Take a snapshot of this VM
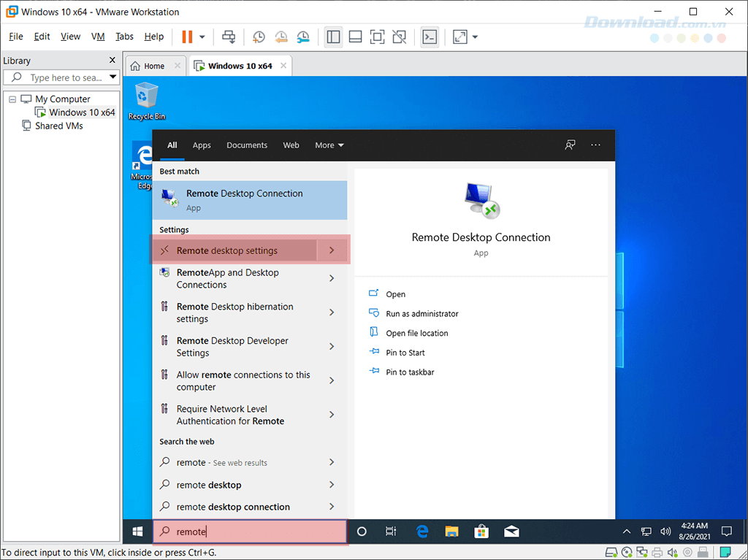Image resolution: width=748 pixels, height=560 pixels. [x=259, y=37]
